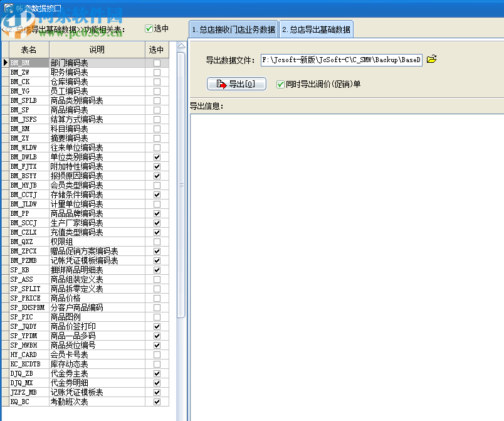
Task: Click the vertical scrollbar thumb of the table list
Action: click(x=181, y=185)
